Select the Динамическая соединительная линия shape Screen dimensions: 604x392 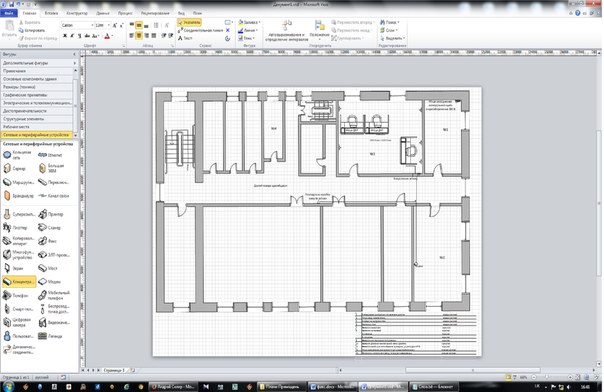(19, 349)
